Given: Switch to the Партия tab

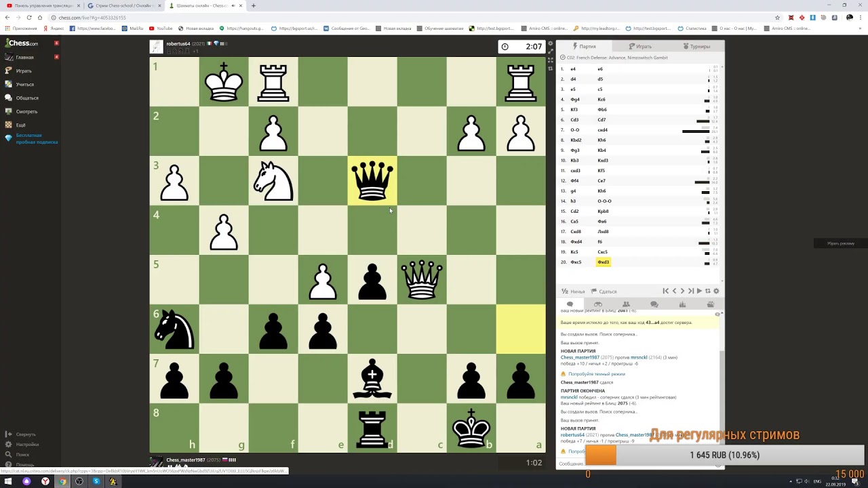Looking at the screenshot, I should (x=584, y=46).
